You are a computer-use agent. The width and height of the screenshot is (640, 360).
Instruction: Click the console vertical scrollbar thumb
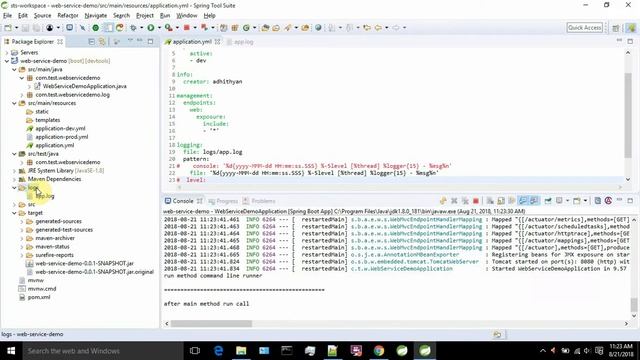tap(633, 304)
